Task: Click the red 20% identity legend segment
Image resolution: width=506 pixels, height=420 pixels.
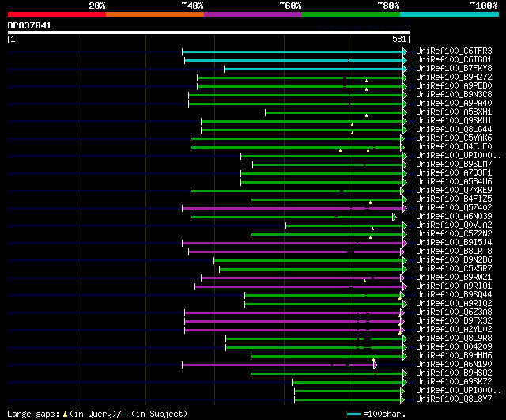Action: 57,14
